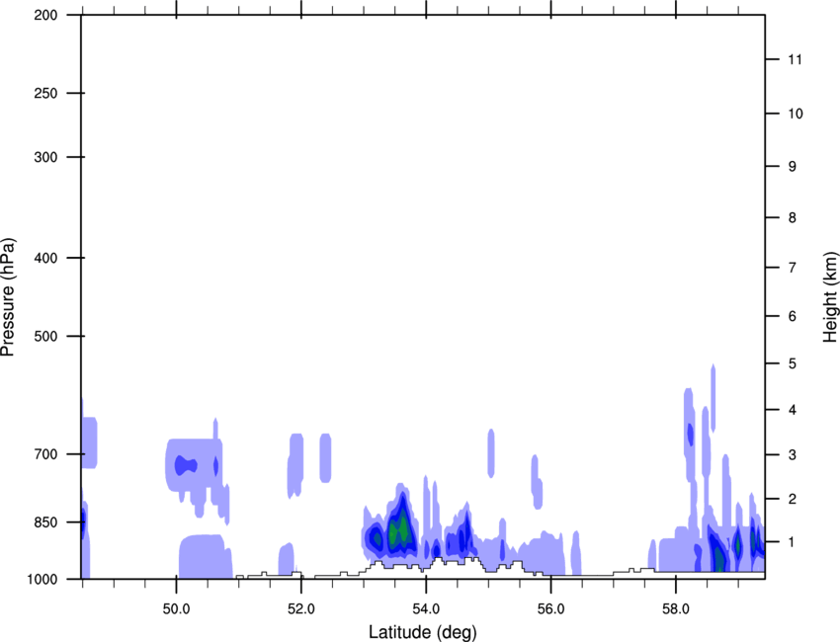840x642 pixels.
Task: Click the 52.0 latitude tick label
Action: pyautogui.click(x=301, y=609)
